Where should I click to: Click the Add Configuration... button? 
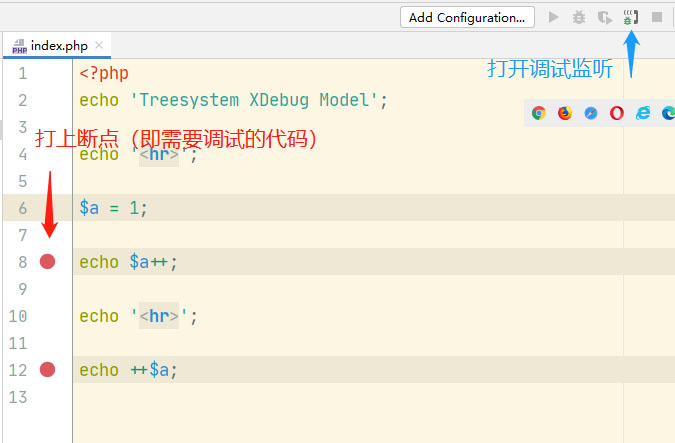(467, 17)
